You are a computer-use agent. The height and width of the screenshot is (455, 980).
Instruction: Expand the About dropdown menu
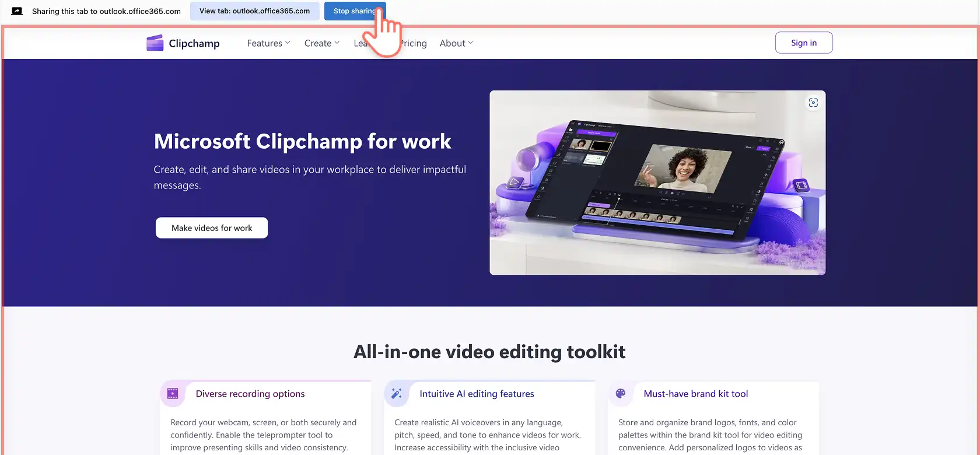[456, 43]
